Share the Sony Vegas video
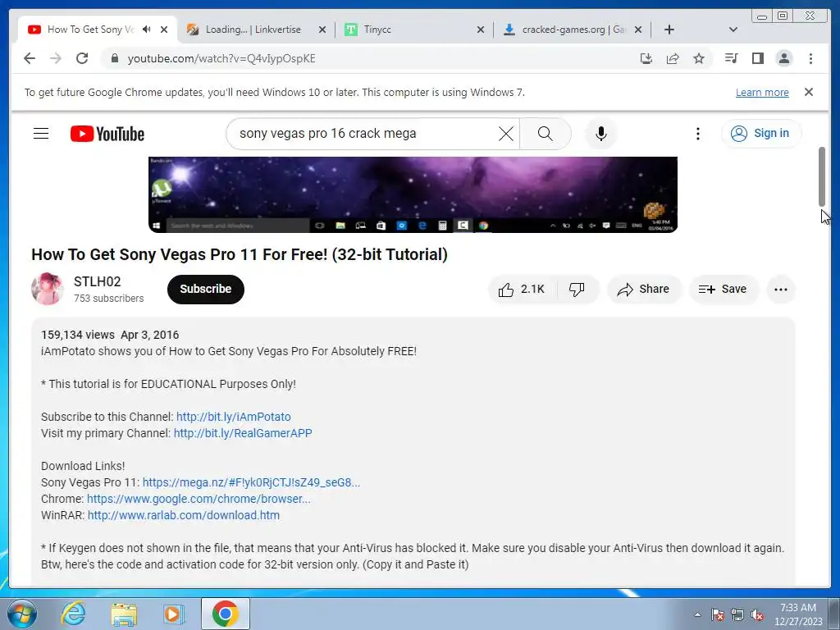 tap(643, 290)
